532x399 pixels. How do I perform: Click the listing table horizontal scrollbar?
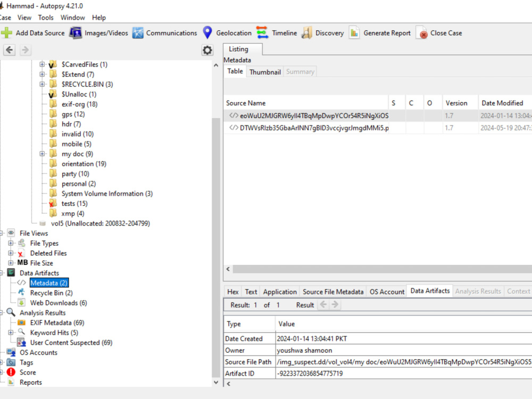tap(382, 269)
